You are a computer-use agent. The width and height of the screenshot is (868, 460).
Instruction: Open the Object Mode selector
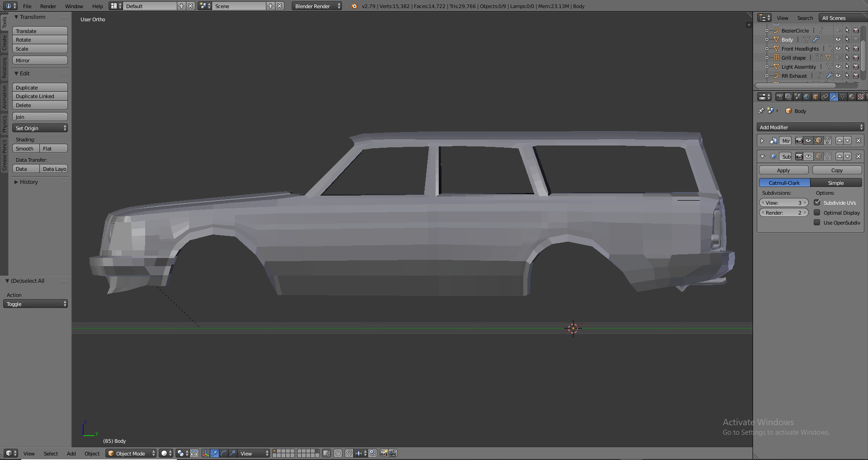[131, 453]
